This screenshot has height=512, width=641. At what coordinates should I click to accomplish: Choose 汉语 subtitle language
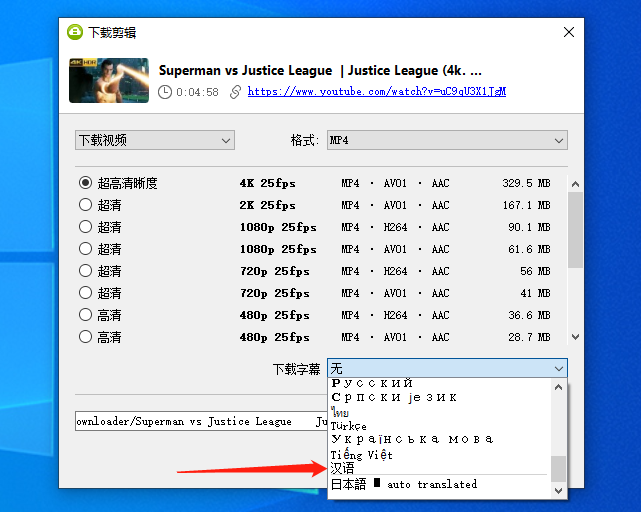point(439,468)
